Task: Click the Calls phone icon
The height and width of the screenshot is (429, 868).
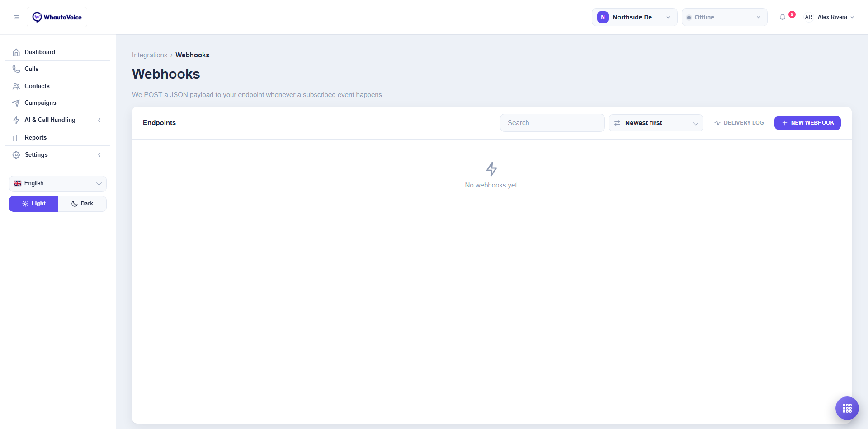Action: pos(16,69)
